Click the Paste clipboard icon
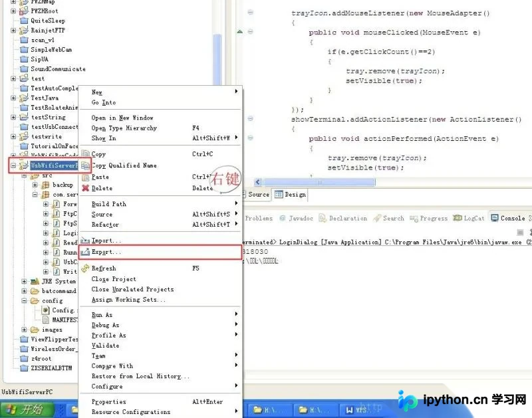Viewport: 532px width, 418px height. pos(86,177)
